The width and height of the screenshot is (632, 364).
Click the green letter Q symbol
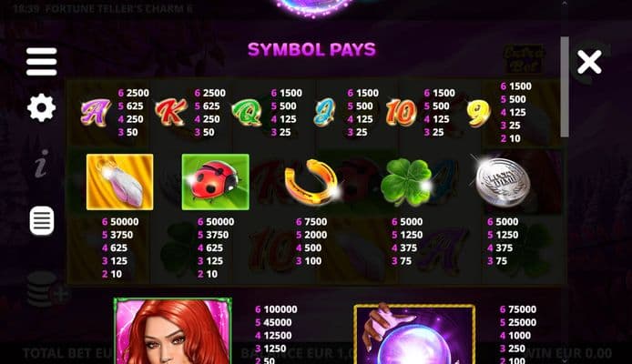pos(247,113)
